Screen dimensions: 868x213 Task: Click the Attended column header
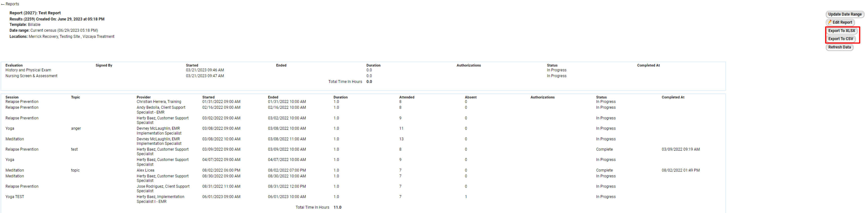point(406,97)
